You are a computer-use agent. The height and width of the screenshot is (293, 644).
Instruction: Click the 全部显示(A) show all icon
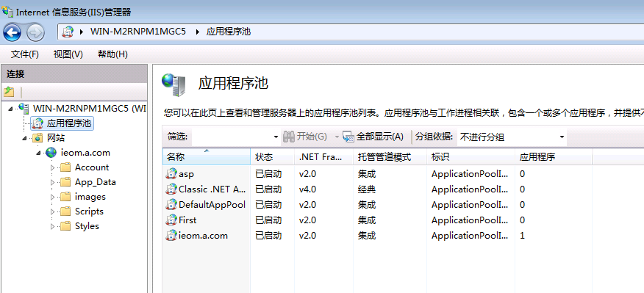[348, 137]
